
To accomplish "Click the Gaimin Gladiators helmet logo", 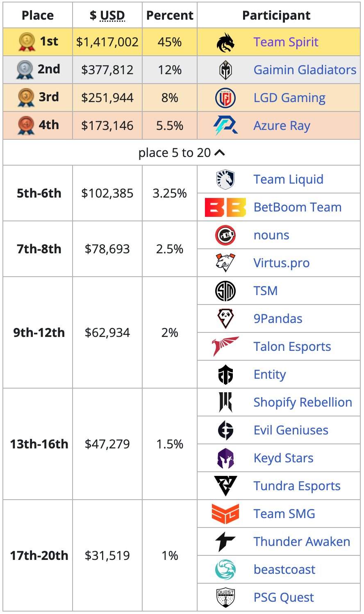I will [x=225, y=70].
